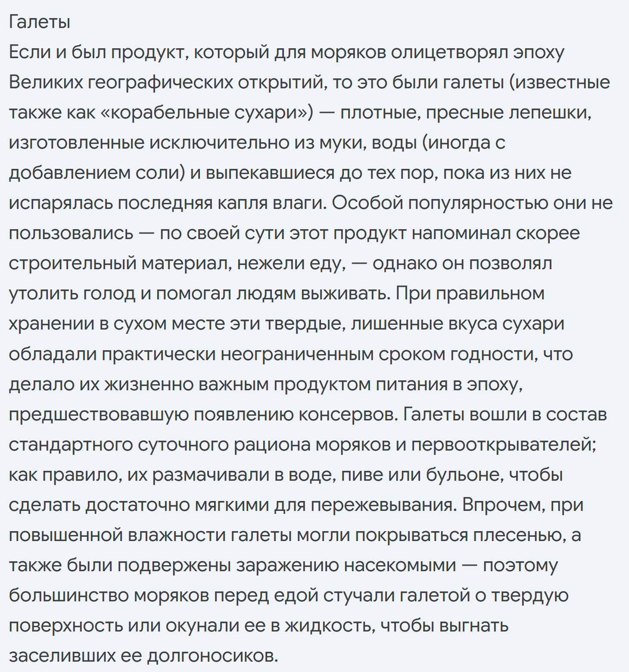
Task: Click on the word 'неограниченным'
Action: click(x=297, y=354)
